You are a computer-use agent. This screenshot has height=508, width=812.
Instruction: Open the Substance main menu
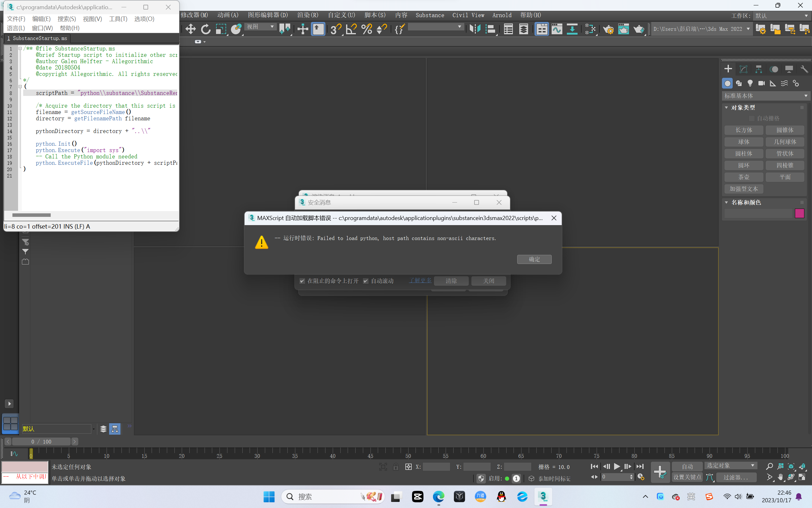pos(430,15)
